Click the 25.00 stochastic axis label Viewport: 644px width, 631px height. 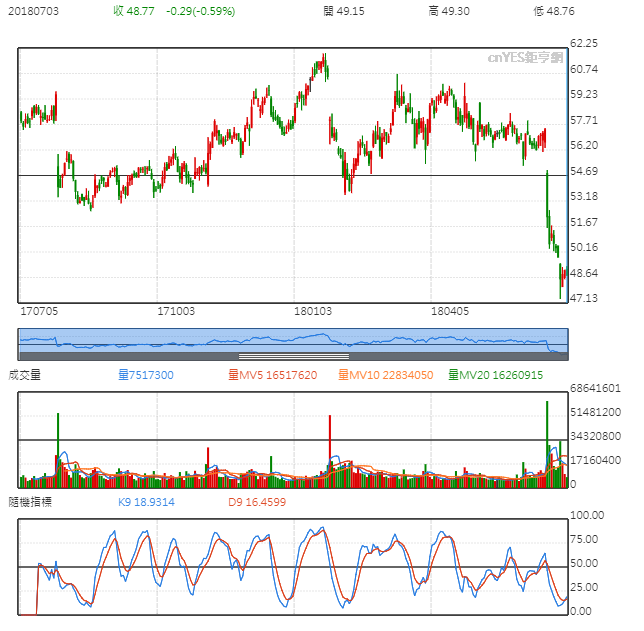[584, 587]
